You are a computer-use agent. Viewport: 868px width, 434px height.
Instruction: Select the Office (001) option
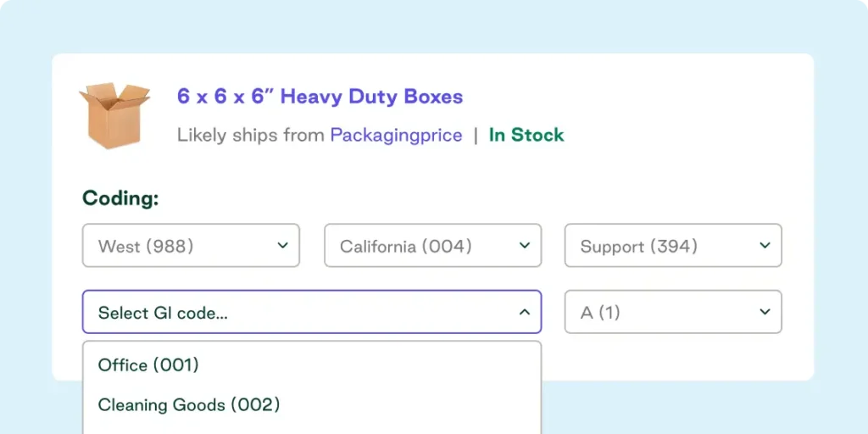pos(148,364)
